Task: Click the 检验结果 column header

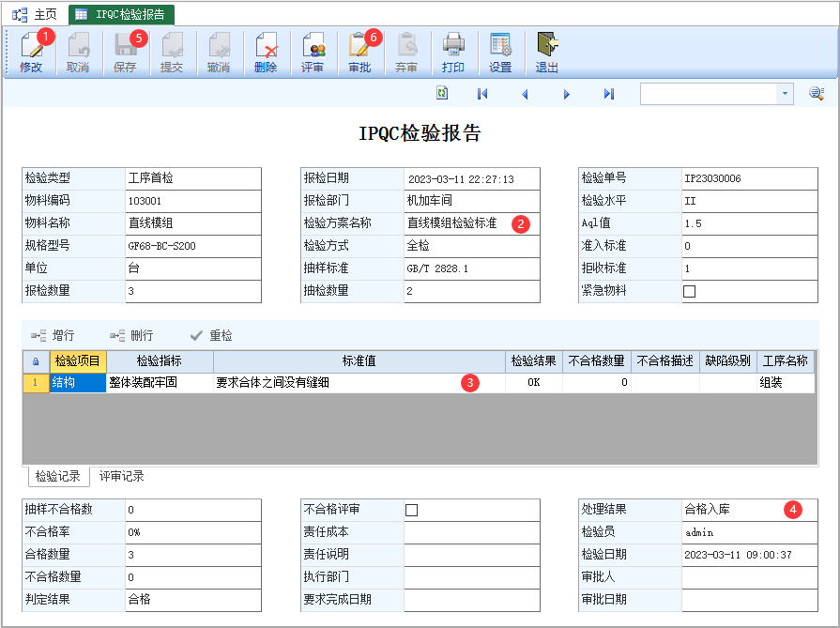Action: click(x=534, y=361)
